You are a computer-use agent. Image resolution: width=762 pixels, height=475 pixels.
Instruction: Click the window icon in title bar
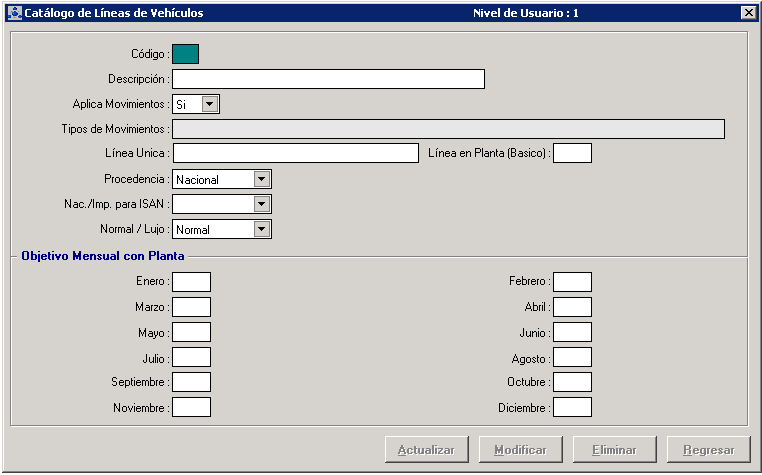click(13, 13)
